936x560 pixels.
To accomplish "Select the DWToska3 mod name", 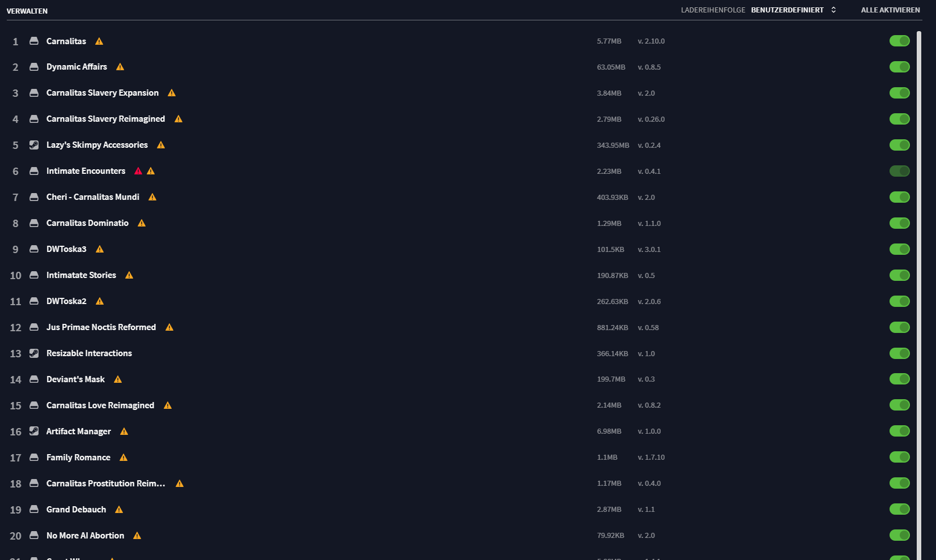I will pos(66,249).
